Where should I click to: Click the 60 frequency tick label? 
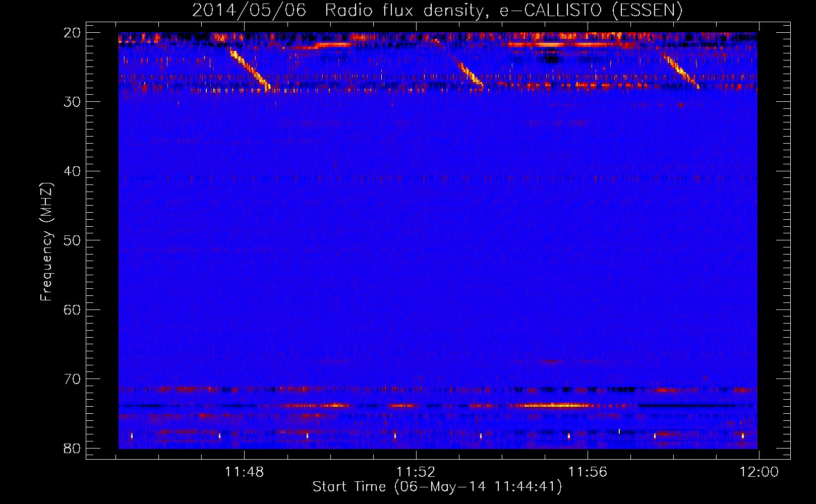[72, 309]
